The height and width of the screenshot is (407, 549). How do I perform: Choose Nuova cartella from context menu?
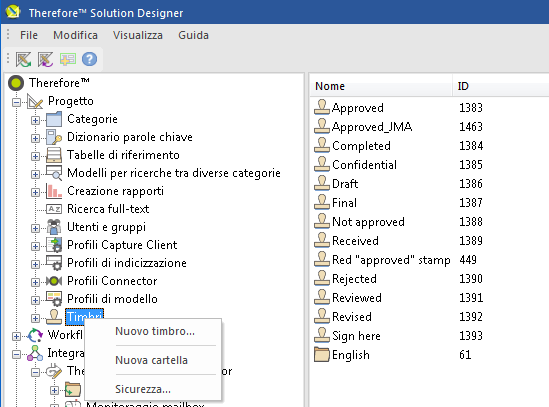click(153, 360)
